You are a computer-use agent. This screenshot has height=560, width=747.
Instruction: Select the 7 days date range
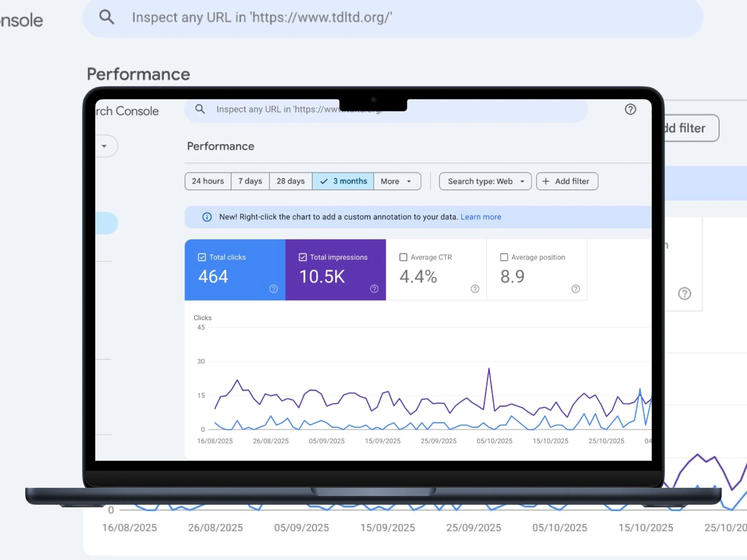point(250,181)
